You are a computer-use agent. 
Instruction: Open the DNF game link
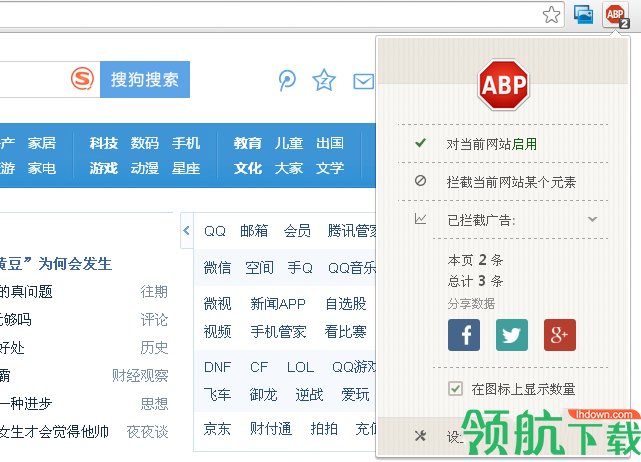(217, 367)
